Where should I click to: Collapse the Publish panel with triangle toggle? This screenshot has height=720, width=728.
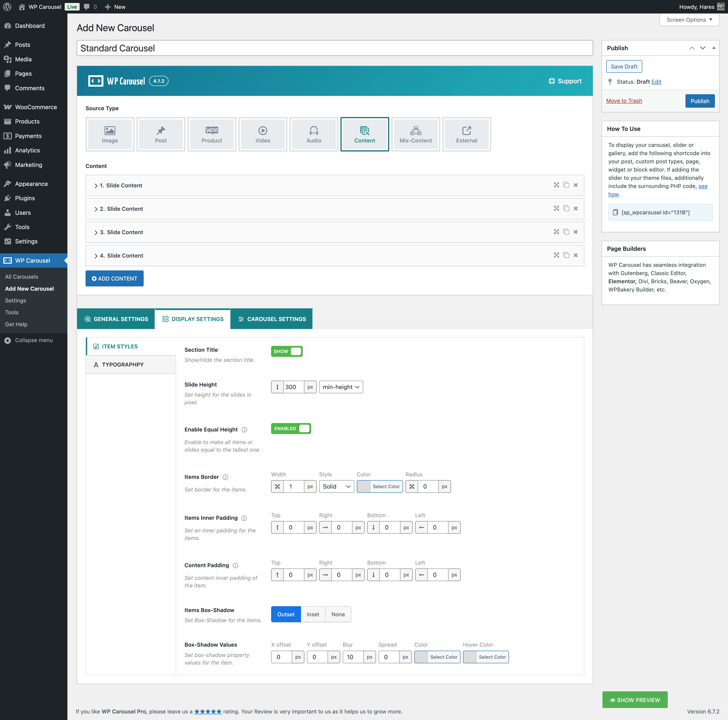[713, 48]
